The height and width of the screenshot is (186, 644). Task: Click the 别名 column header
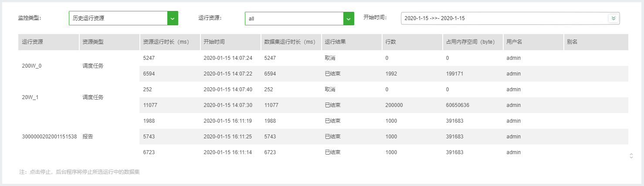[x=573, y=42]
